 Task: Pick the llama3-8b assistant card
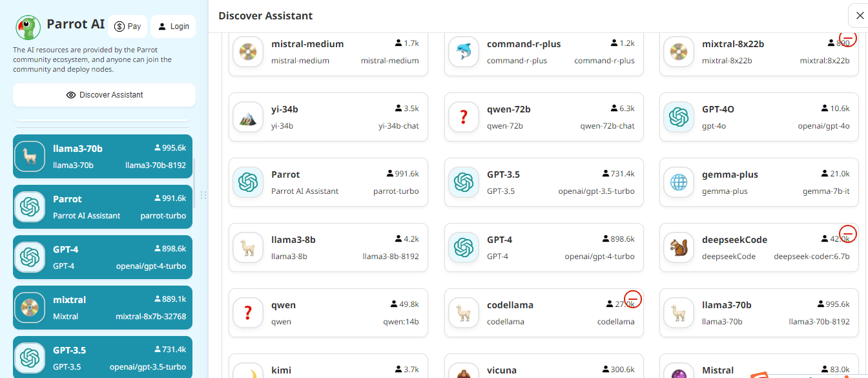(x=328, y=248)
